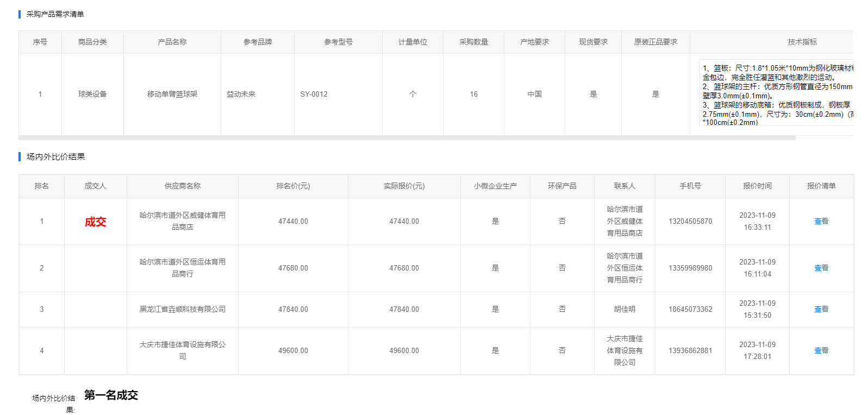
Task: Click the 第一名成交 result text
Action: click(111, 395)
